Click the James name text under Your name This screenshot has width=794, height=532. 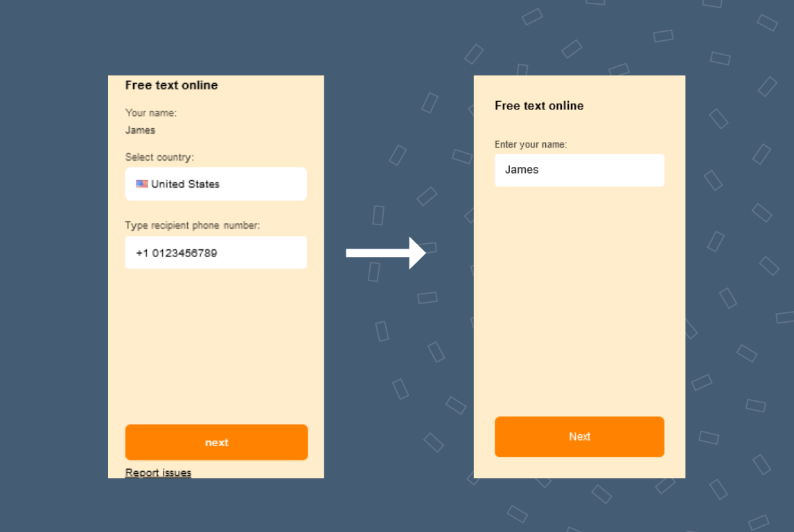click(141, 130)
